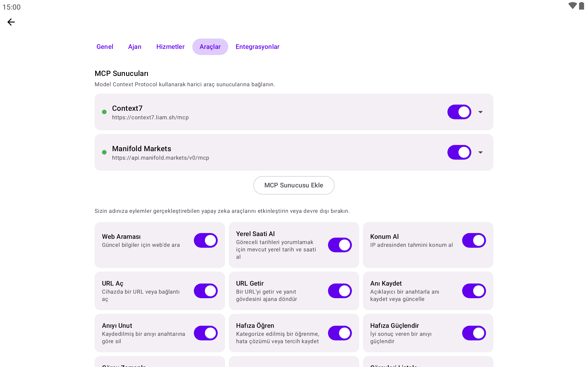Click the green status dot for Context7
The height and width of the screenshot is (367, 588).
[x=104, y=112]
